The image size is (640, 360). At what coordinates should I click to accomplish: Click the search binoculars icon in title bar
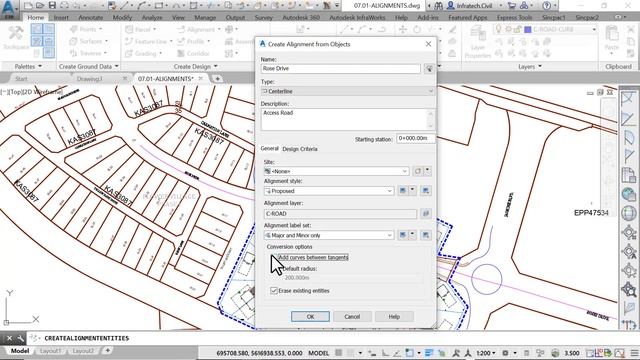click(x=438, y=6)
